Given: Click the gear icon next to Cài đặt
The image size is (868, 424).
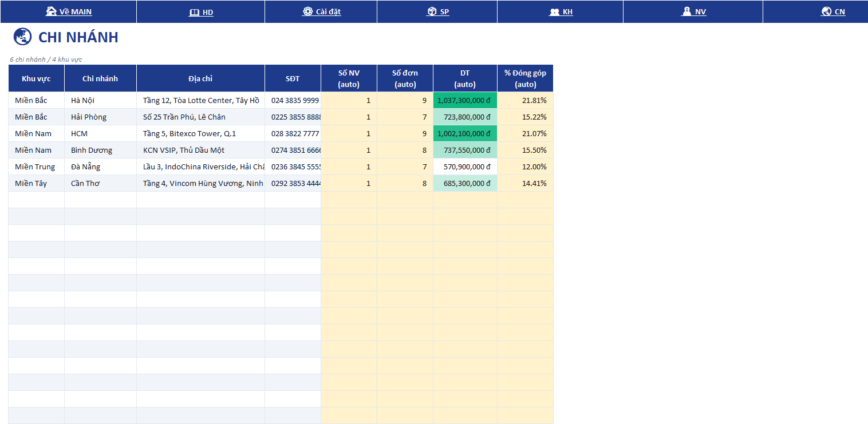Looking at the screenshot, I should click(x=307, y=11).
